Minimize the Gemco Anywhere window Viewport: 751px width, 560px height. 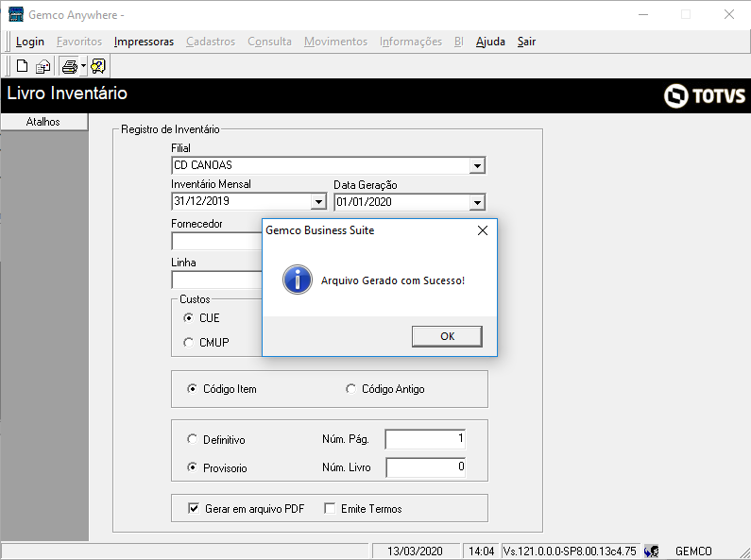[643, 14]
